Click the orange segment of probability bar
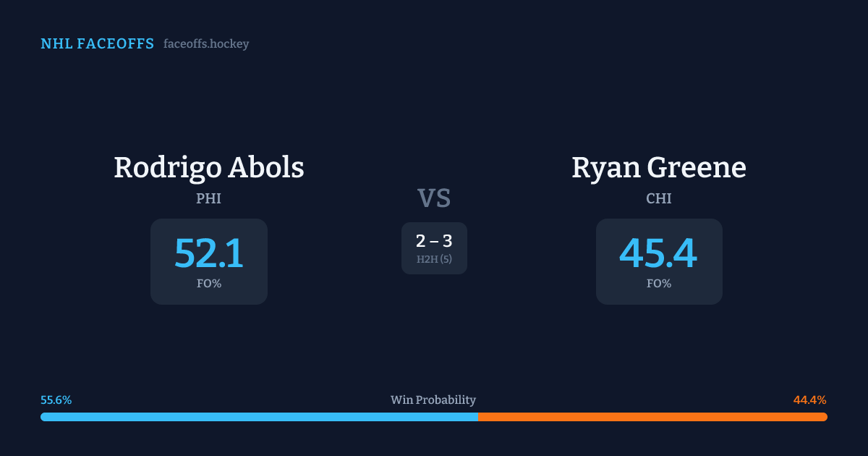868x456 pixels. [651, 417]
